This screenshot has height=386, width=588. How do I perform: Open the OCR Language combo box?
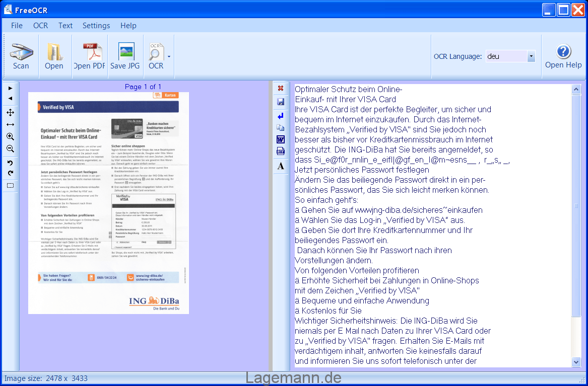[510, 56]
